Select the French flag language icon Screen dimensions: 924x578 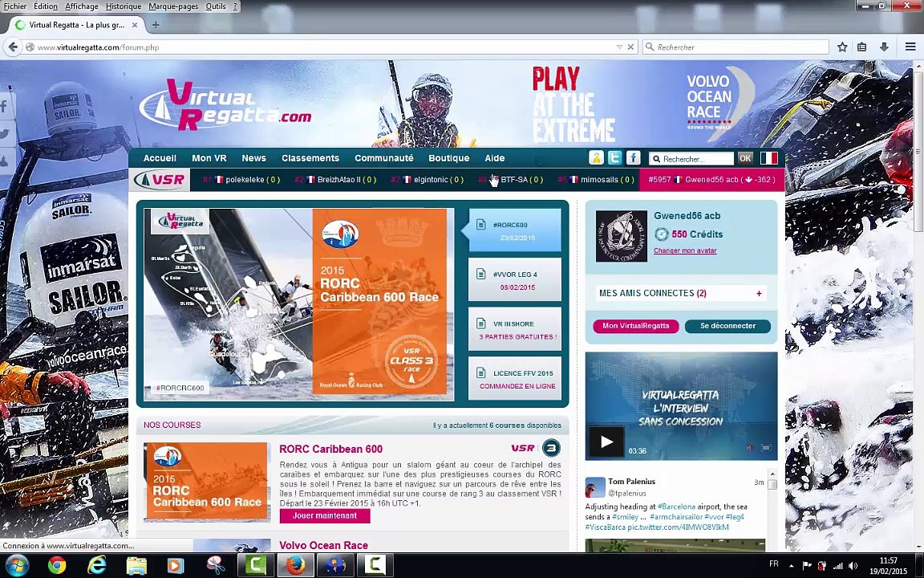pyautogui.click(x=768, y=158)
